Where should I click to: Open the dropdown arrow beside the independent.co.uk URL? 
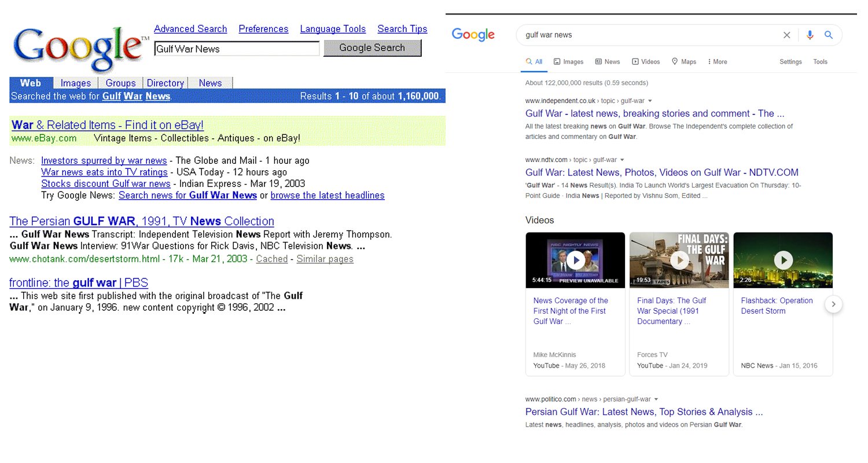[x=650, y=101]
